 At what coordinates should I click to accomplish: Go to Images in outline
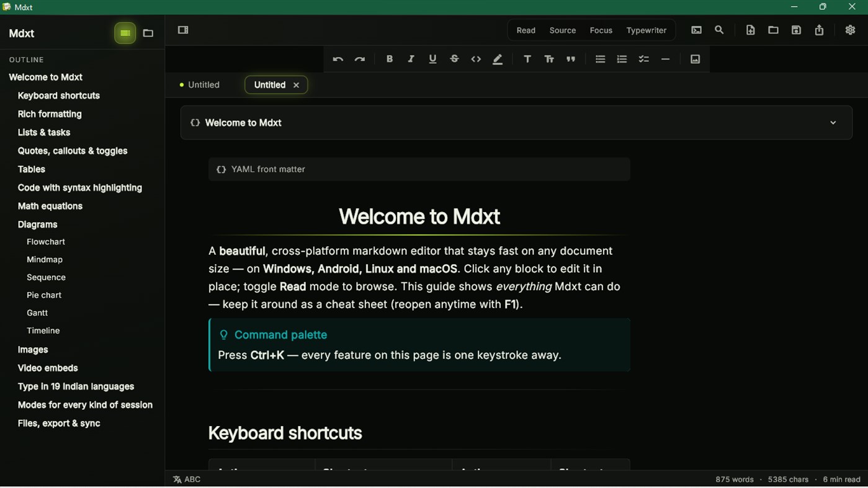(33, 350)
